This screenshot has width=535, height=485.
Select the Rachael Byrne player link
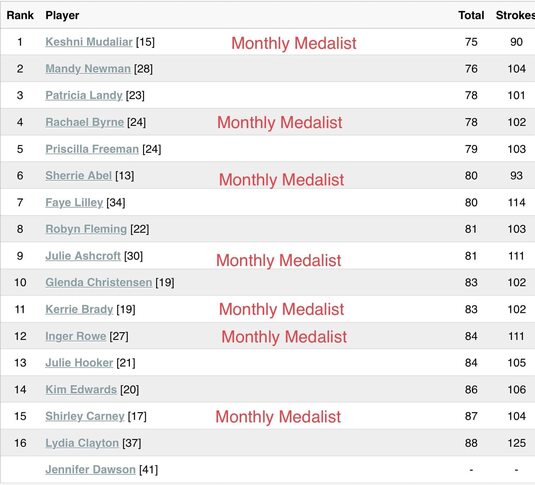coord(85,122)
